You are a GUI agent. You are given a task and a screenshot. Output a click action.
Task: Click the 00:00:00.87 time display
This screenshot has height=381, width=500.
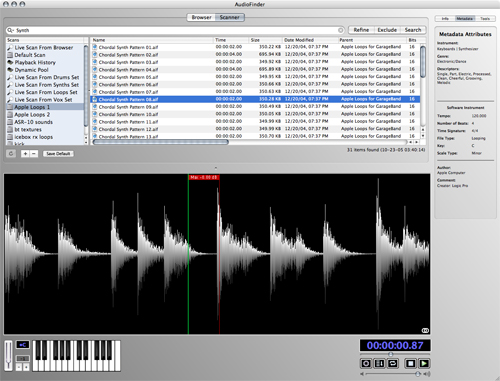click(x=395, y=345)
